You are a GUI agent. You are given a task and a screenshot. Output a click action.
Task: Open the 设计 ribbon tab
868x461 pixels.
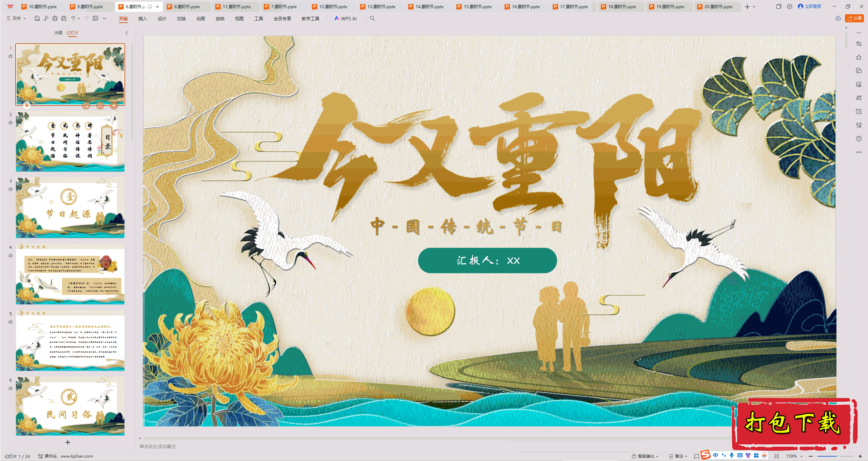coord(162,19)
